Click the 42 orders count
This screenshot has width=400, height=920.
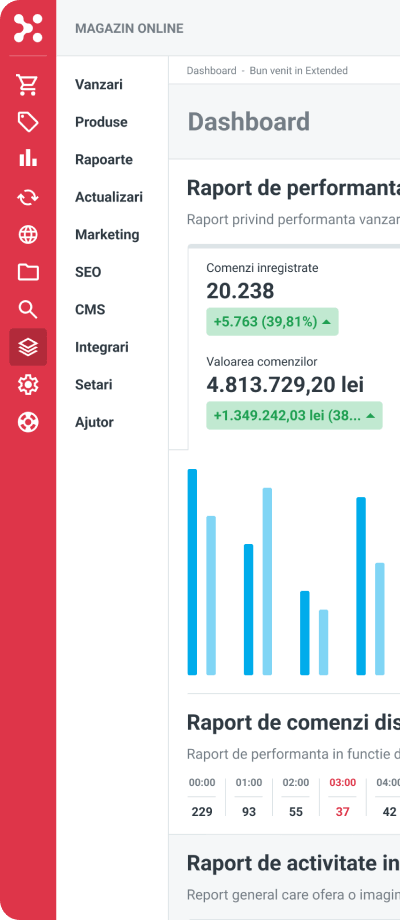[389, 811]
